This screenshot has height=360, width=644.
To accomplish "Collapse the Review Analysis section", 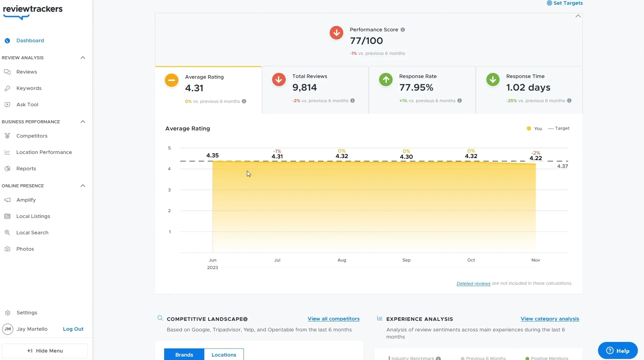I will click(x=83, y=58).
